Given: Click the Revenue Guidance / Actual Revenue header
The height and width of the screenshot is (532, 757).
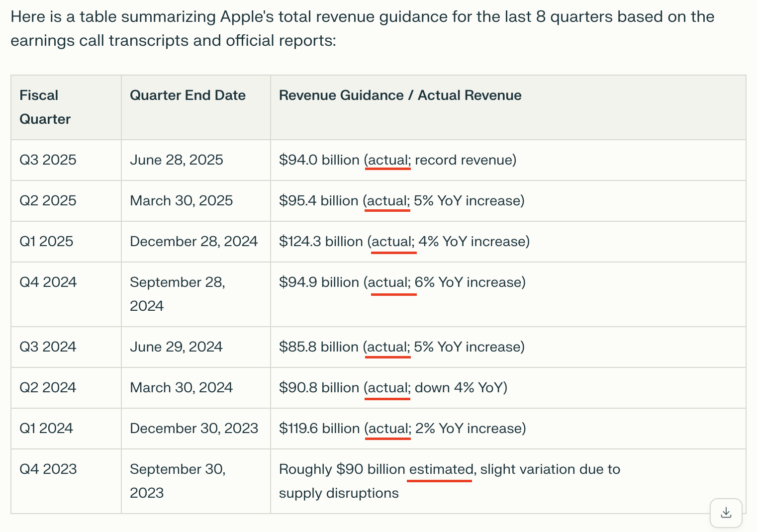Looking at the screenshot, I should click(400, 95).
